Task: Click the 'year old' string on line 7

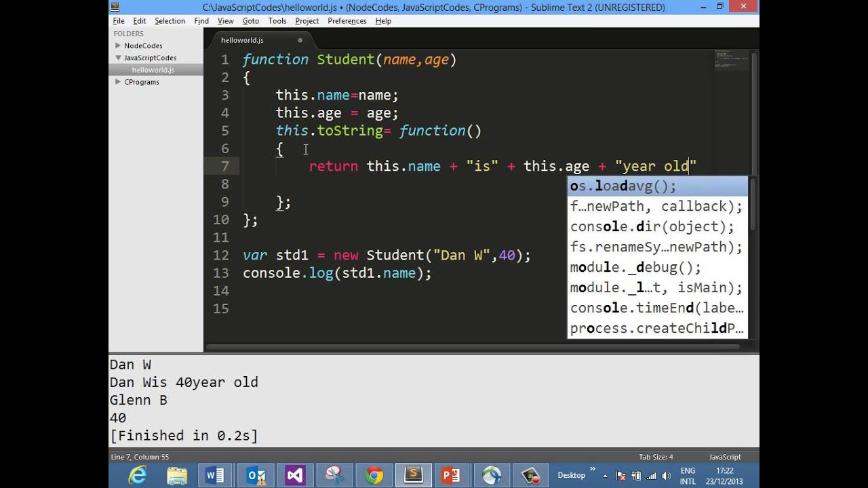Action: 656,166
